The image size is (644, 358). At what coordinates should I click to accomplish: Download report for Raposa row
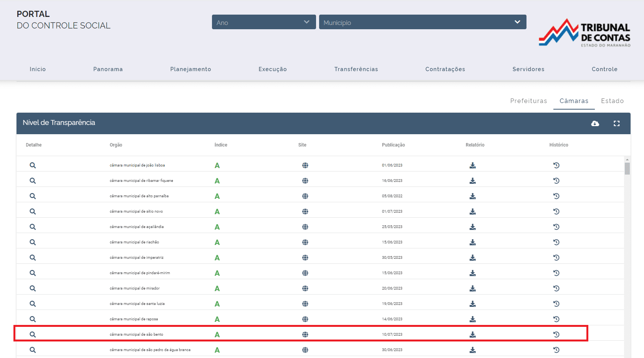473,319
